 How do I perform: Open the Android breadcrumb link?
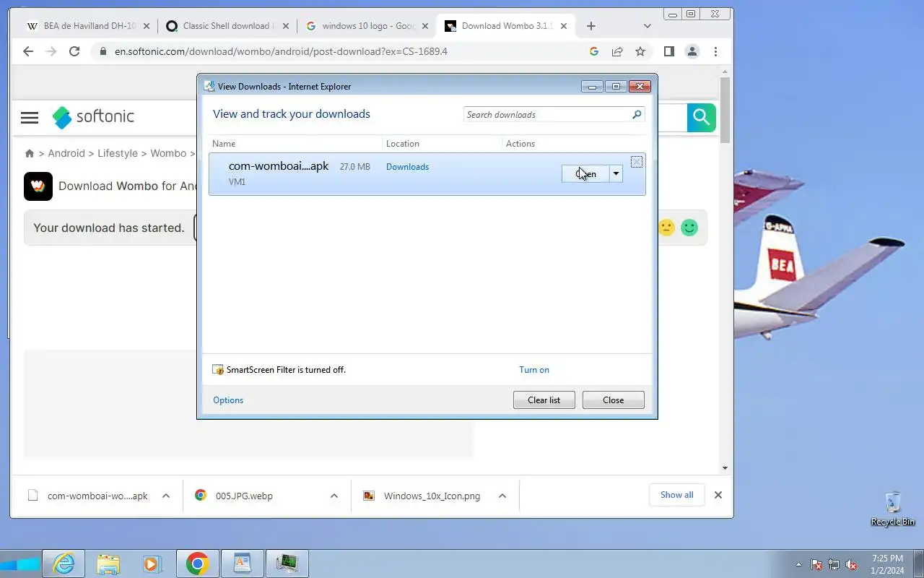pyautogui.click(x=66, y=153)
